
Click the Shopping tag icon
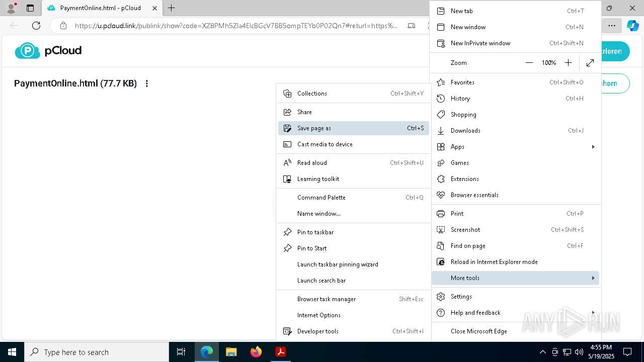[441, 115]
